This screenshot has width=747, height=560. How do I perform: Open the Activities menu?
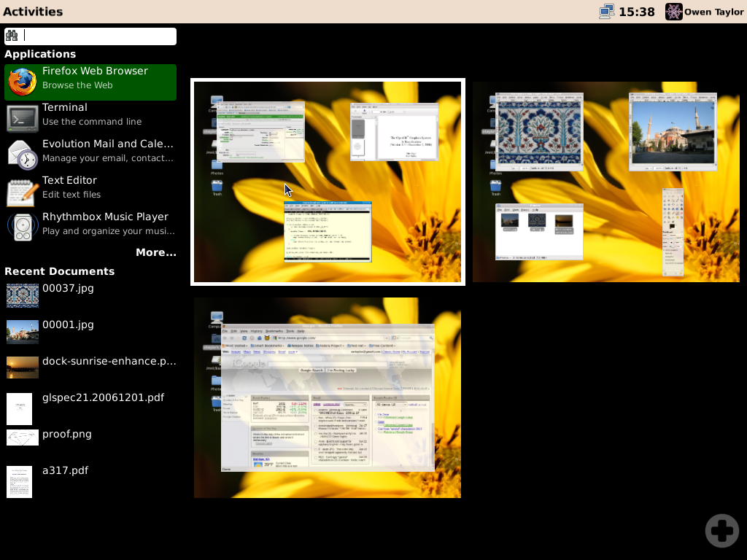point(34,11)
